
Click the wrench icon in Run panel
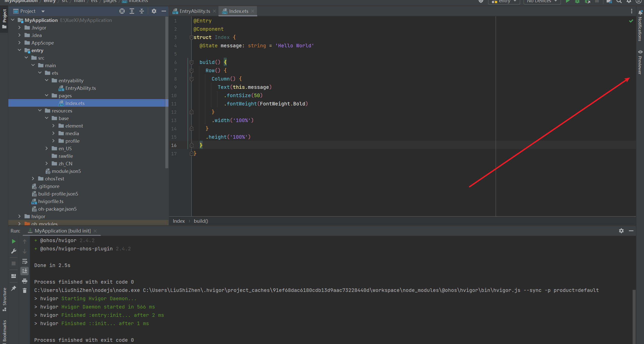click(x=14, y=251)
